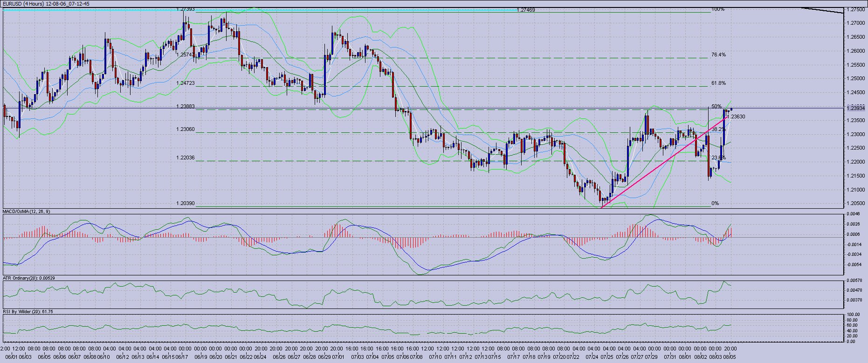Click the current price marker 1.23934
868x363 pixels.
(856, 108)
